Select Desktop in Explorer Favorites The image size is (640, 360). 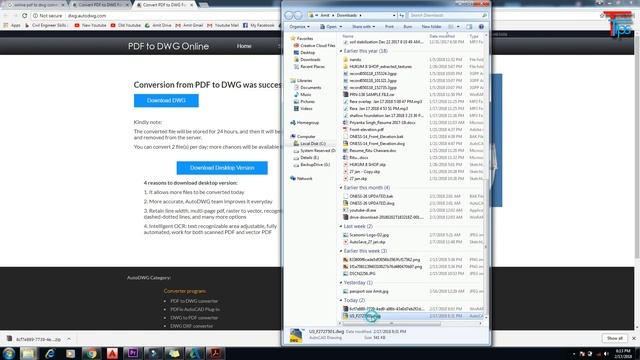[x=304, y=53]
